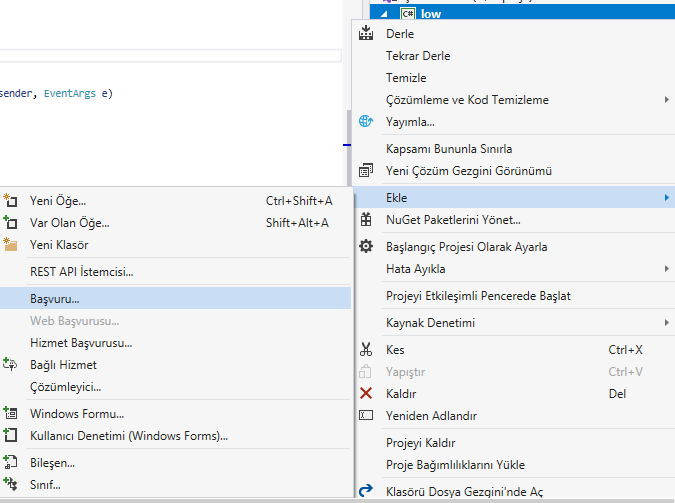Select Klasörü Dosya Gezgini'nde Aç
Viewport: 675px width, 503px height.
pos(514,491)
